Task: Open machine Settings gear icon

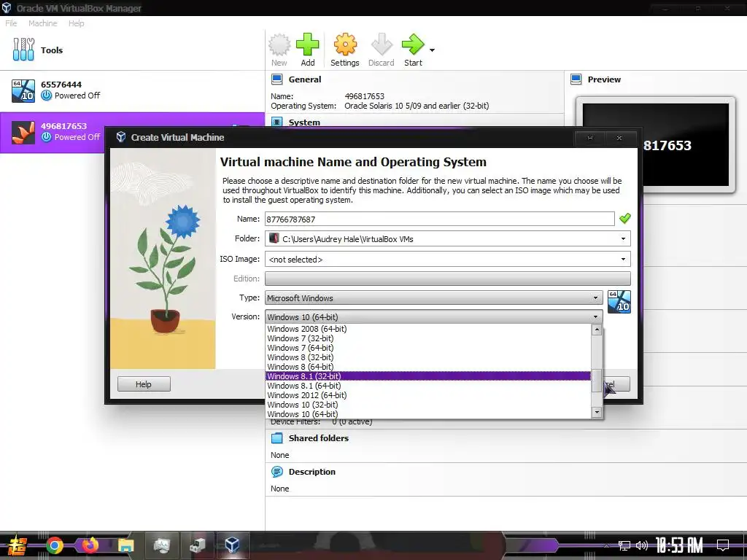Action: pyautogui.click(x=345, y=44)
